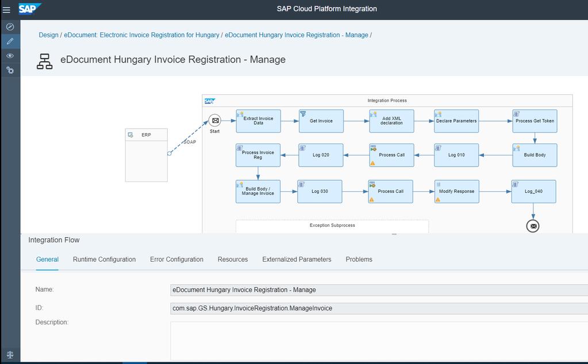The width and height of the screenshot is (588, 364).
Task: Select the Process Get Token step
Action: 535,121
